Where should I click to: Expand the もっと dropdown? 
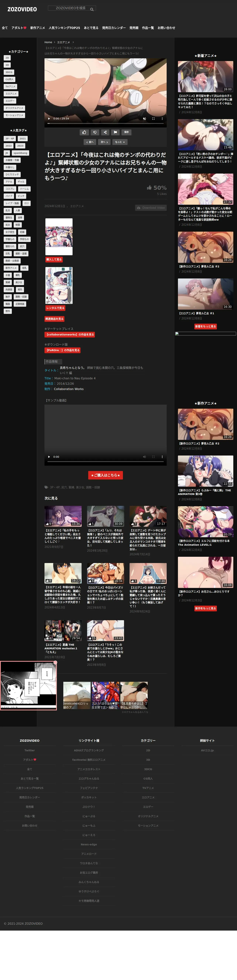click(x=120, y=142)
